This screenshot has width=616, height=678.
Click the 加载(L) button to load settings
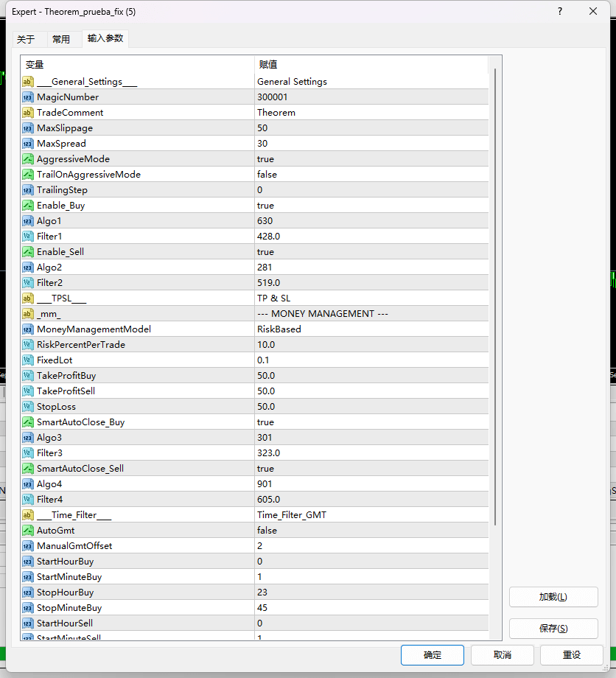pos(553,597)
